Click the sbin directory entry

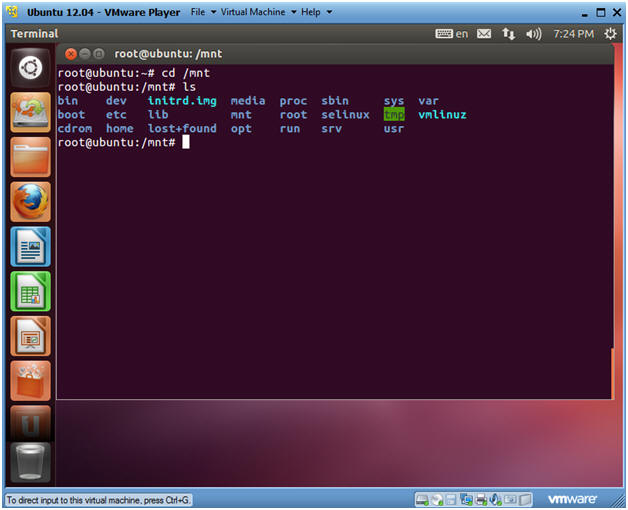335,101
